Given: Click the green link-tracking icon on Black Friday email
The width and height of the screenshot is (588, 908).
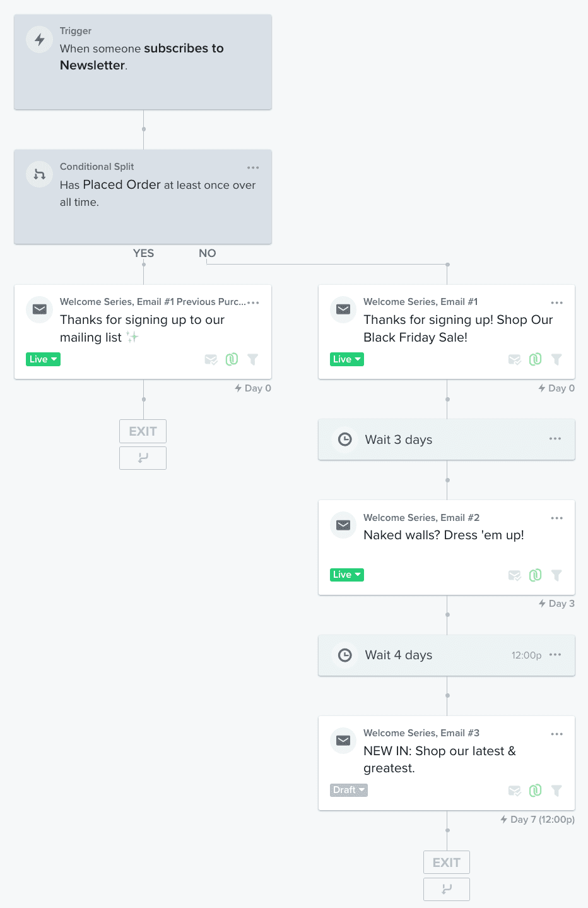Looking at the screenshot, I should click(535, 359).
